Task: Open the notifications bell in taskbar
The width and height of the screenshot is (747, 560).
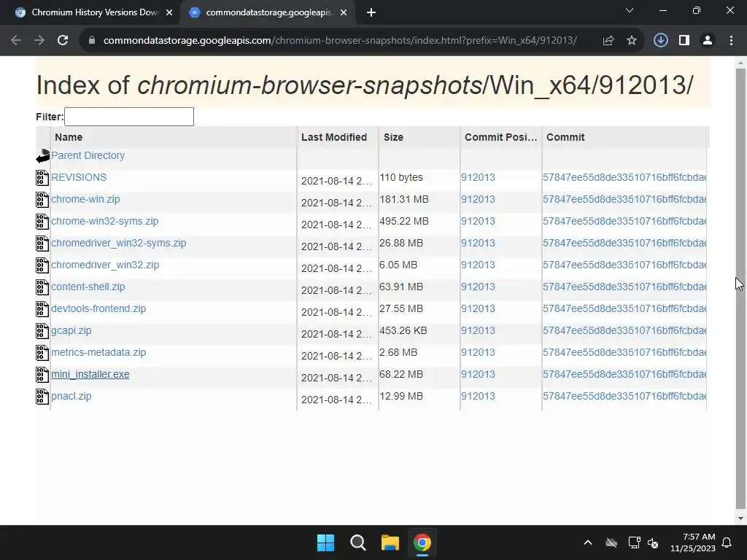Action: 727,542
